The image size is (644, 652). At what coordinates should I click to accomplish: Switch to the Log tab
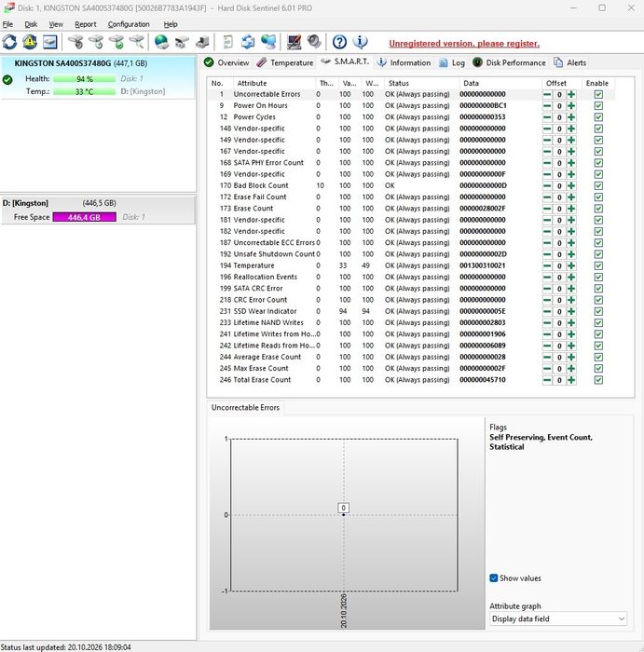[452, 62]
